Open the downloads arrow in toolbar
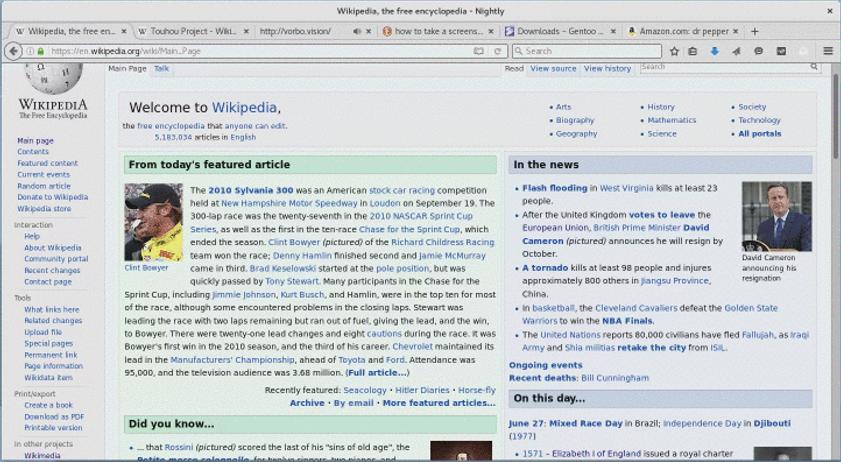Image resolution: width=841 pixels, height=462 pixels. pos(714,51)
